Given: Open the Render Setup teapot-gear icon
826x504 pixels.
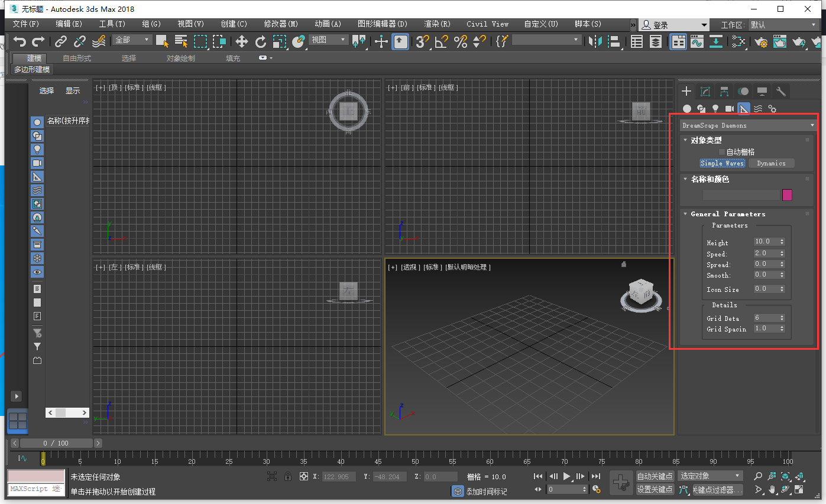Looking at the screenshot, I should [761, 42].
